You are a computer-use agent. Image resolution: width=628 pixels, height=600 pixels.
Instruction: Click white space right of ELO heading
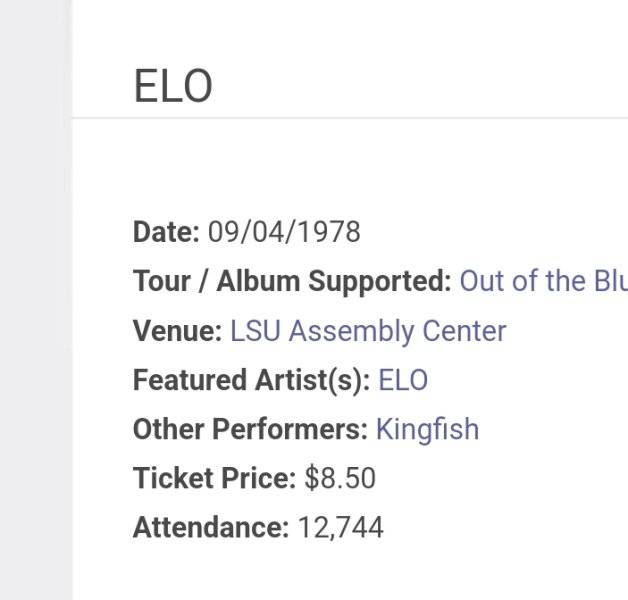(x=421, y=86)
